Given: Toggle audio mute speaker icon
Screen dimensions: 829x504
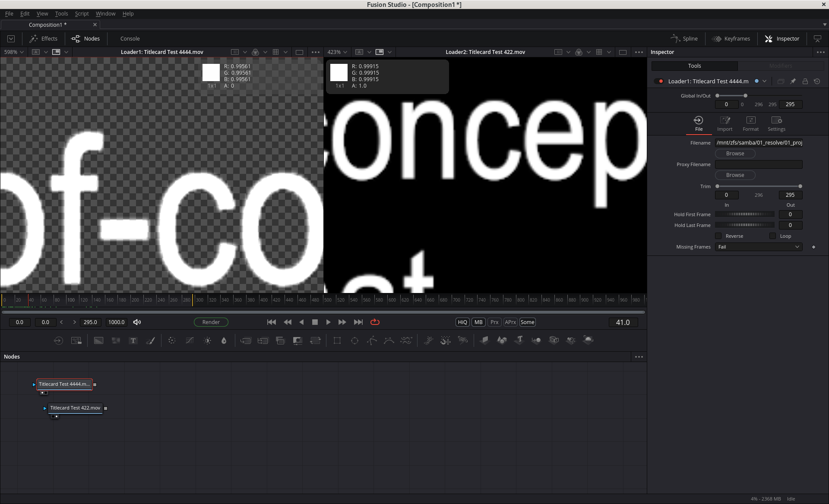Looking at the screenshot, I should point(137,322).
